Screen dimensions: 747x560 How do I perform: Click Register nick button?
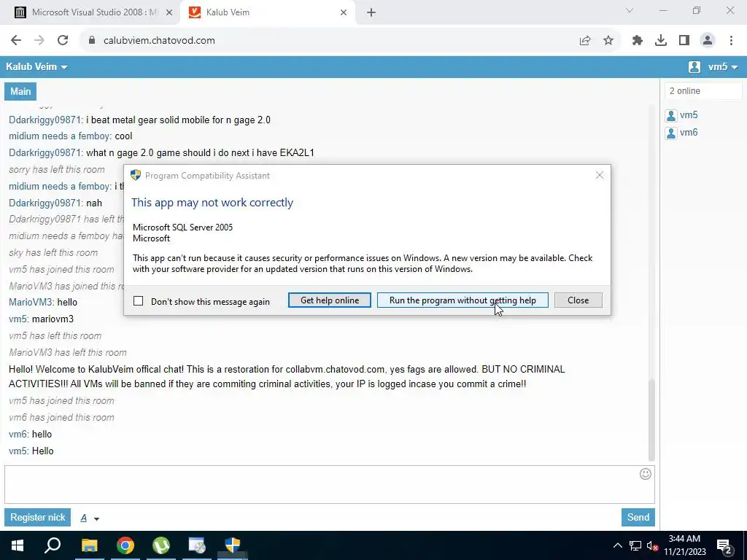[38, 517]
